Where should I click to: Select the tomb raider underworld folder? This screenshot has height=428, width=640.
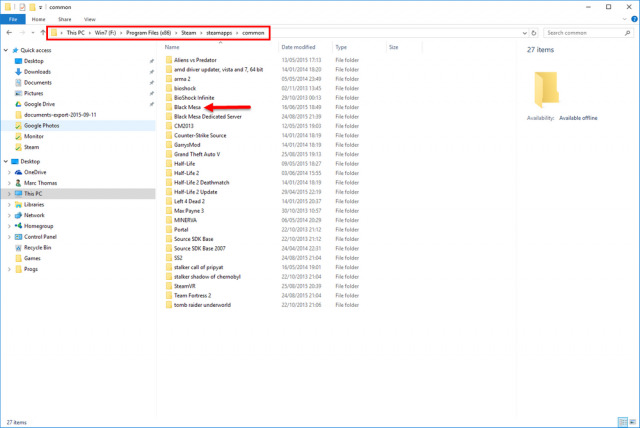(202, 305)
